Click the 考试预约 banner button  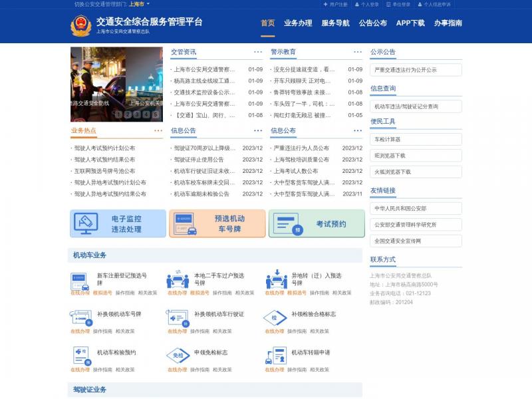click(x=317, y=223)
